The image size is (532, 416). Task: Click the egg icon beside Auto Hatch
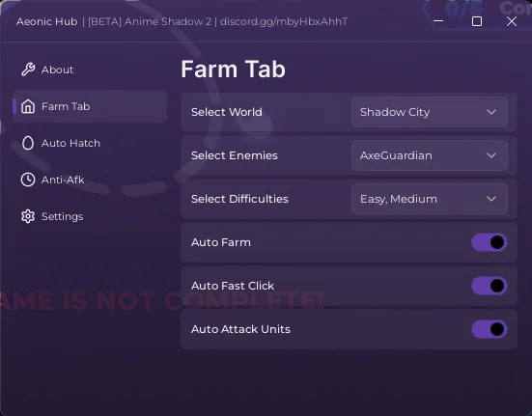[28, 143]
